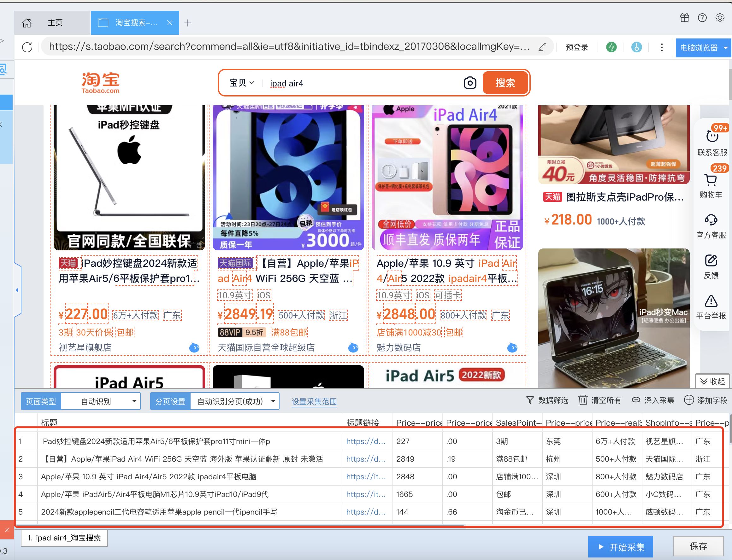The width and height of the screenshot is (732, 560).
Task: Open the settings gear icon
Action: click(720, 18)
